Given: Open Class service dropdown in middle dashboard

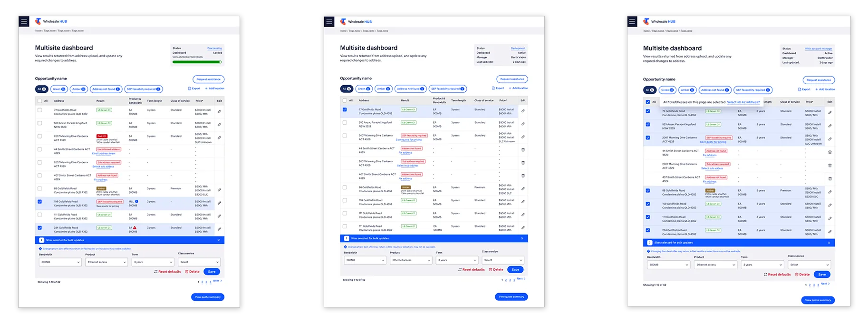Looking at the screenshot, I should [503, 260].
